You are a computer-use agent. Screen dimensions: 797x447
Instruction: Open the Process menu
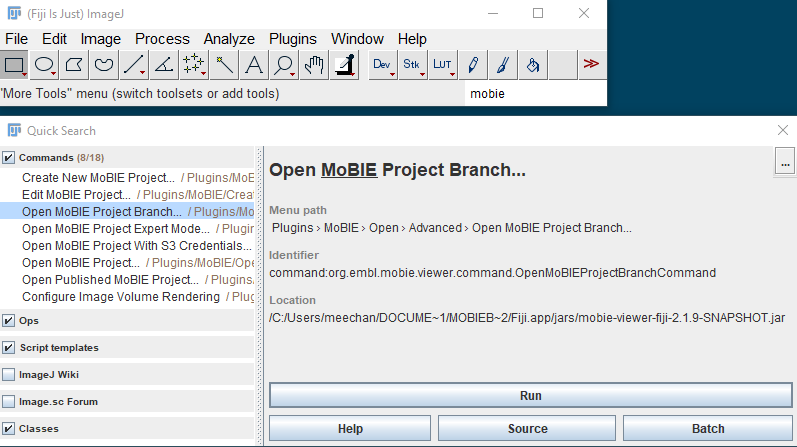162,39
